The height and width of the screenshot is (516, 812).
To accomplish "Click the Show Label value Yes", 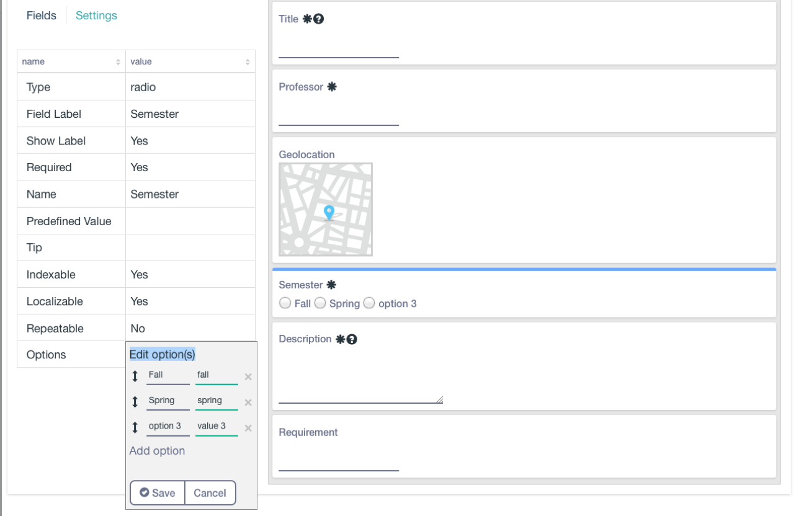I will [x=139, y=141].
